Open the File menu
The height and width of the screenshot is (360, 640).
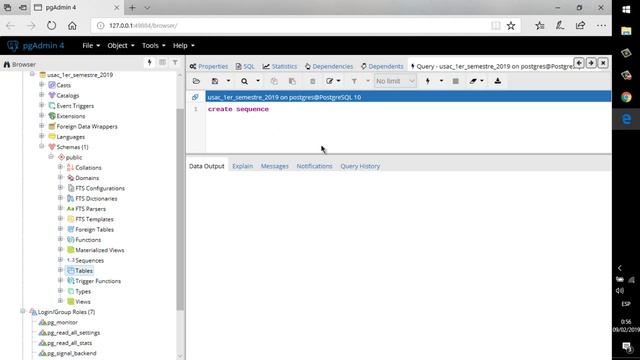(x=91, y=46)
